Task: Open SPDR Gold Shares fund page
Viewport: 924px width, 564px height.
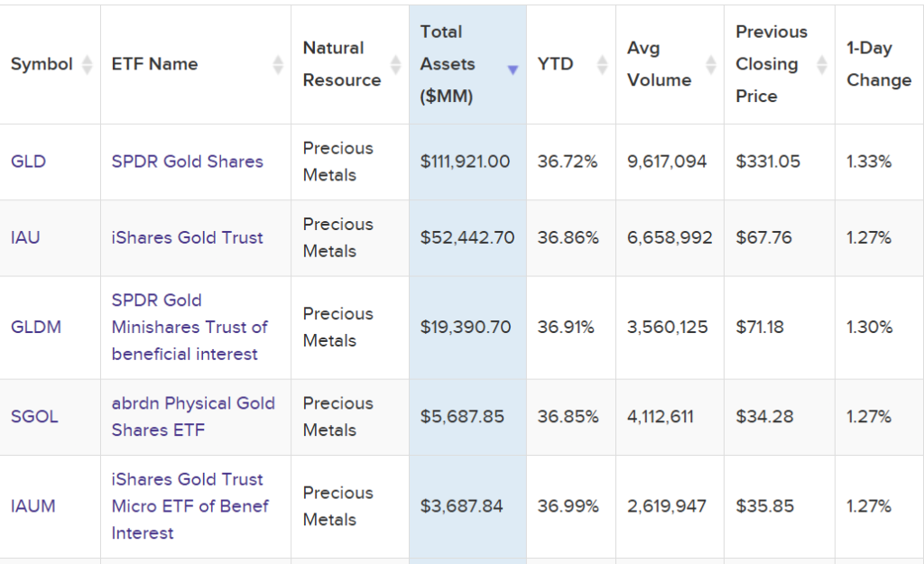Action: [187, 162]
